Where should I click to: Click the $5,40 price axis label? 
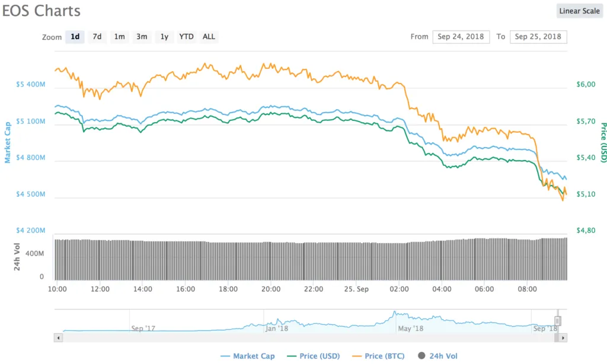click(x=586, y=158)
